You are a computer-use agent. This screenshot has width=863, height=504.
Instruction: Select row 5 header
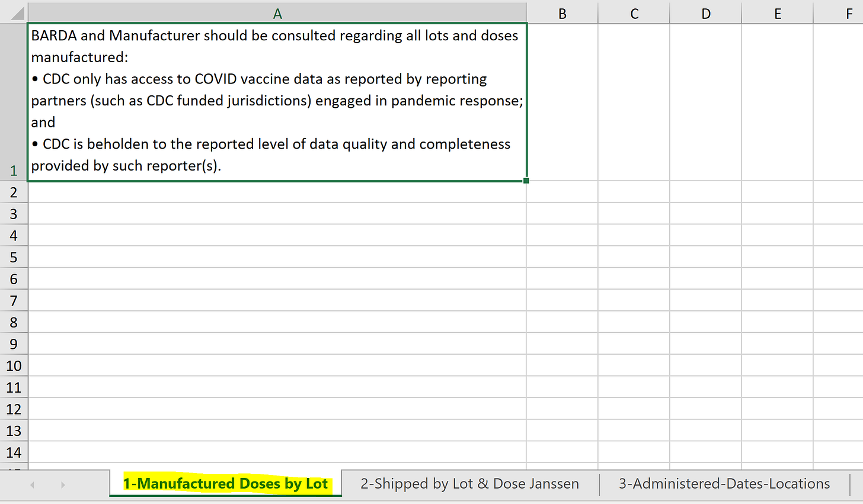(14, 257)
